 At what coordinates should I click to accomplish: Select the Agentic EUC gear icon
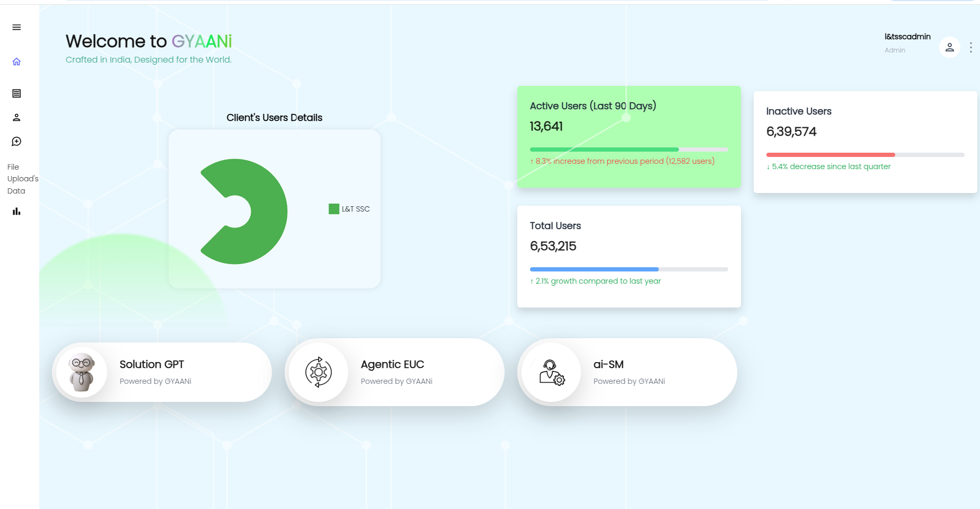coord(317,372)
